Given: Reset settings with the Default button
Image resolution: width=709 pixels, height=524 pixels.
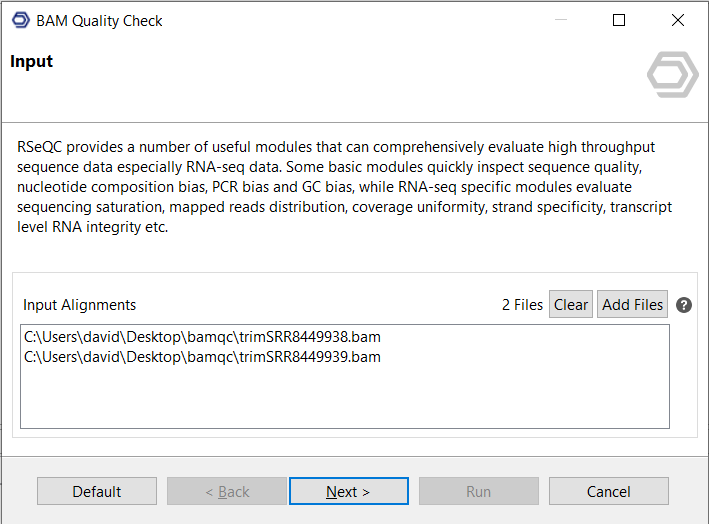Looking at the screenshot, I should point(97,491).
